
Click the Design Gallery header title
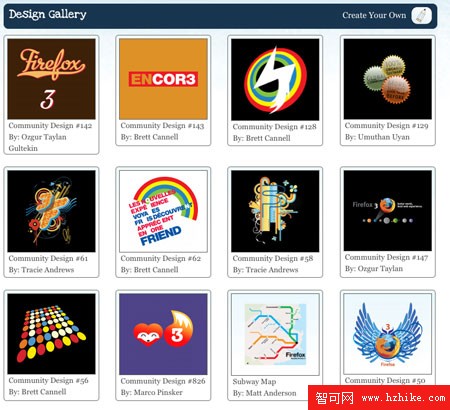coord(48,14)
